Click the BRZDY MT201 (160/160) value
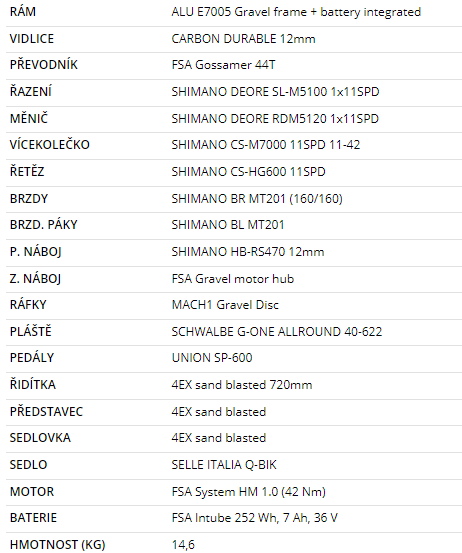Image resolution: width=462 pixels, height=553 pixels. tap(257, 199)
